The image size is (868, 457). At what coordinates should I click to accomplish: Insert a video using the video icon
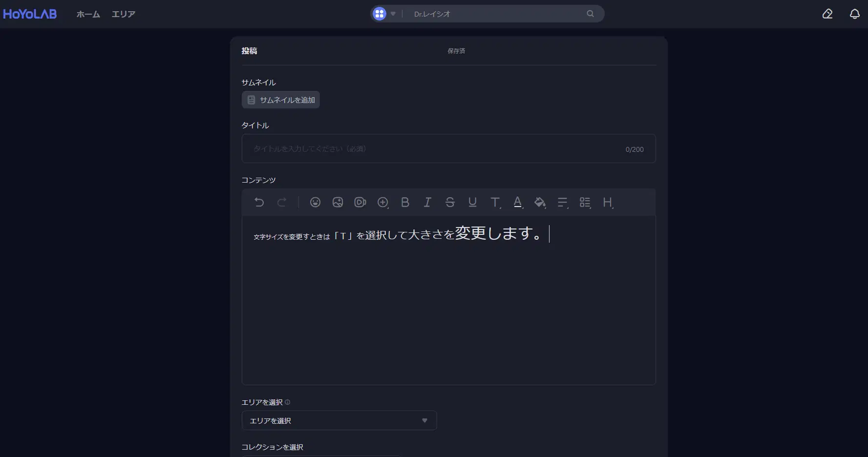360,202
